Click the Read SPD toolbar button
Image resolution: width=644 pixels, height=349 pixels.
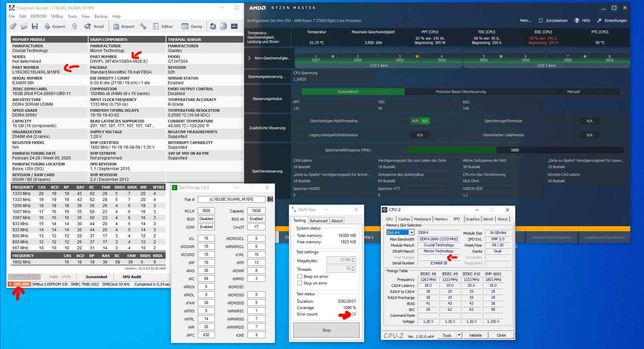click(x=94, y=26)
